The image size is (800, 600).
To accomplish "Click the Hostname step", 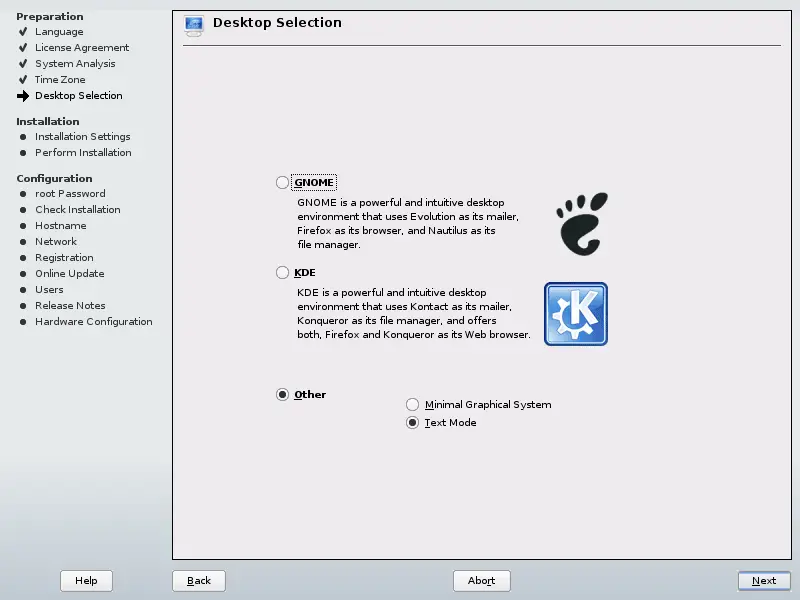I will [60, 226].
